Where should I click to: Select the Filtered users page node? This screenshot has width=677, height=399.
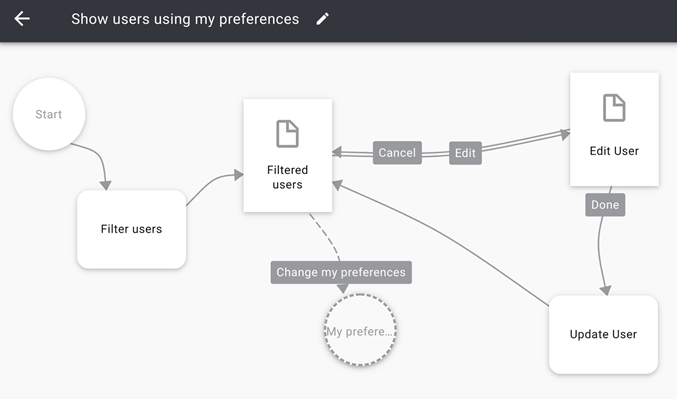(288, 155)
